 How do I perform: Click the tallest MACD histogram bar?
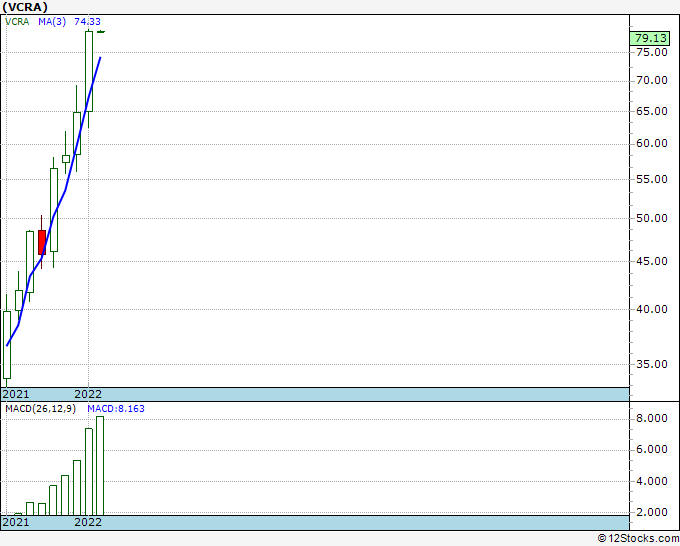(99, 465)
